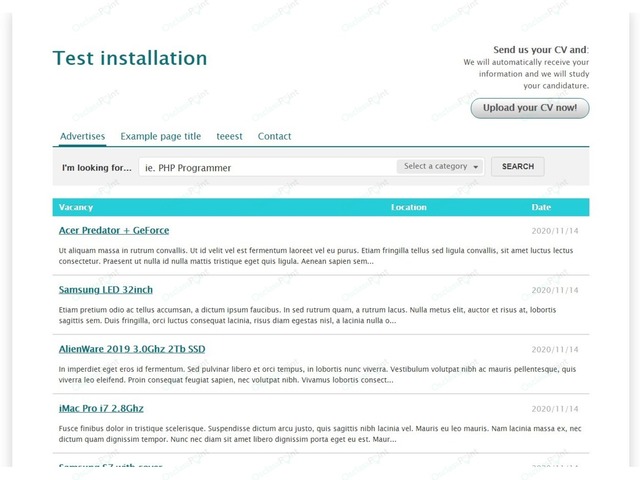Click the Send us your CV and heading

tap(541, 50)
